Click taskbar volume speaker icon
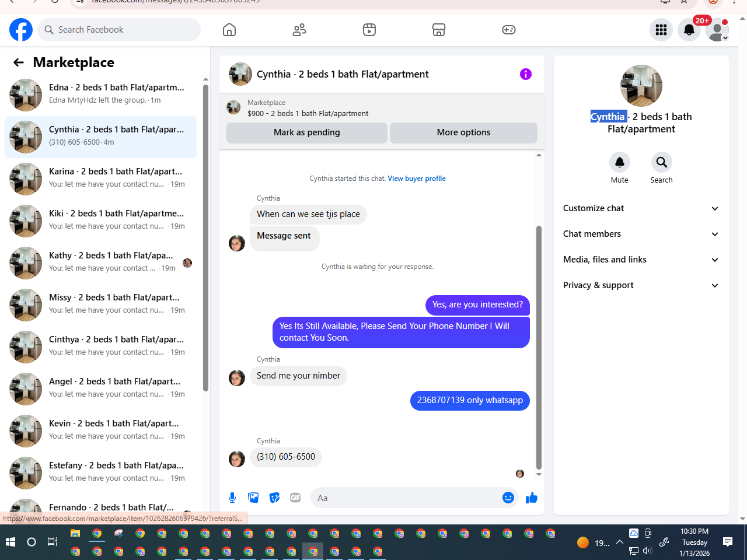This screenshot has height=560, width=747. point(647,551)
